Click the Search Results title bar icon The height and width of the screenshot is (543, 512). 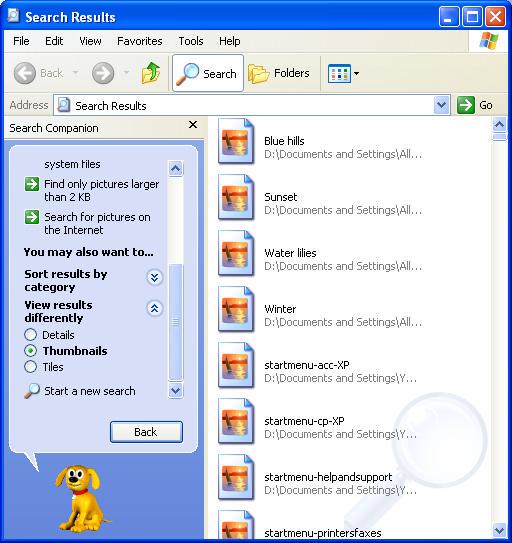coord(13,16)
